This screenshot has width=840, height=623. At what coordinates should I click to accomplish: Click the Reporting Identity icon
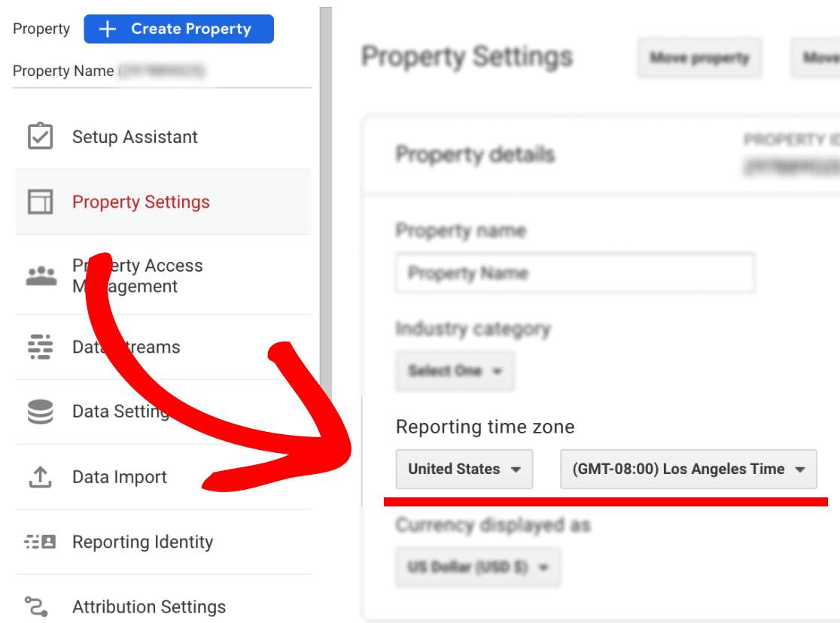40,542
